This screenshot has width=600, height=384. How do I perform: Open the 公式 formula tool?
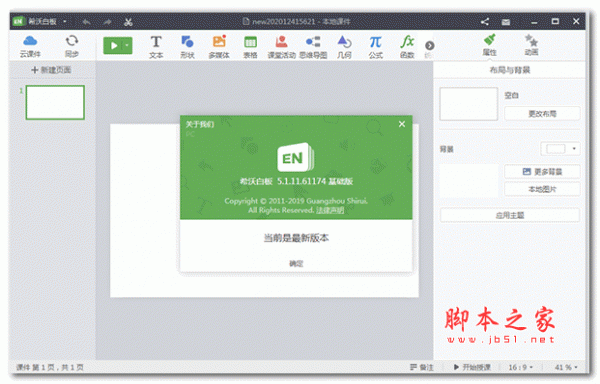375,47
